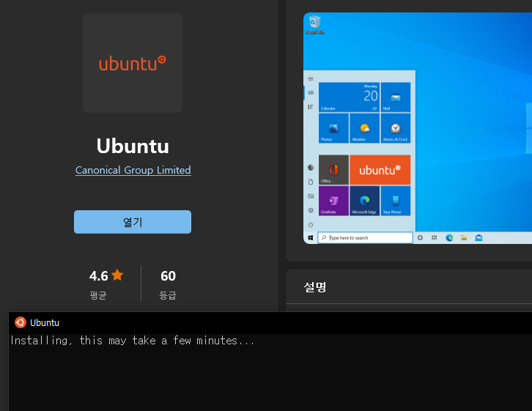Screen dimensions: 532x411
Task: Click the Ubuntu app logo tile
Action: coord(133,63)
